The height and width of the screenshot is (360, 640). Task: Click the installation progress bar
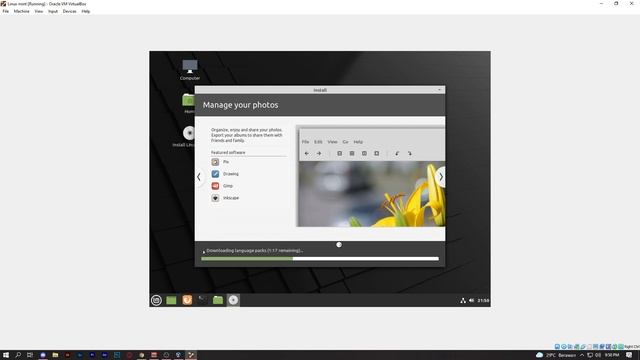[320, 258]
